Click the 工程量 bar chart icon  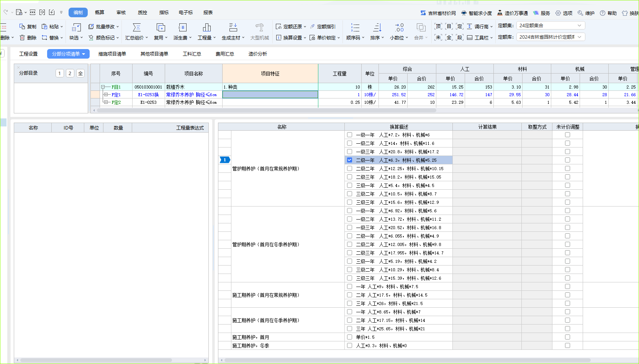point(206,27)
